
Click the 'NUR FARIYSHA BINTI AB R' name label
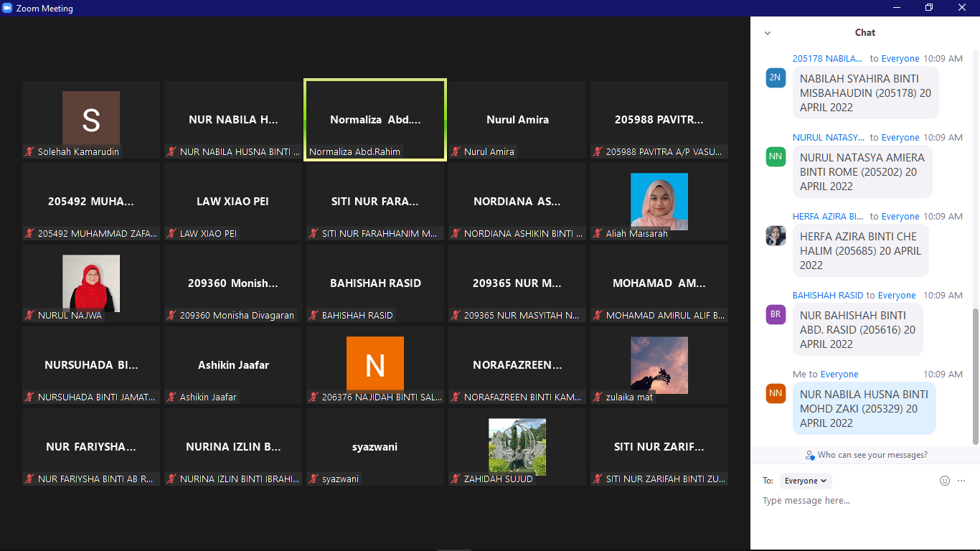(x=95, y=479)
